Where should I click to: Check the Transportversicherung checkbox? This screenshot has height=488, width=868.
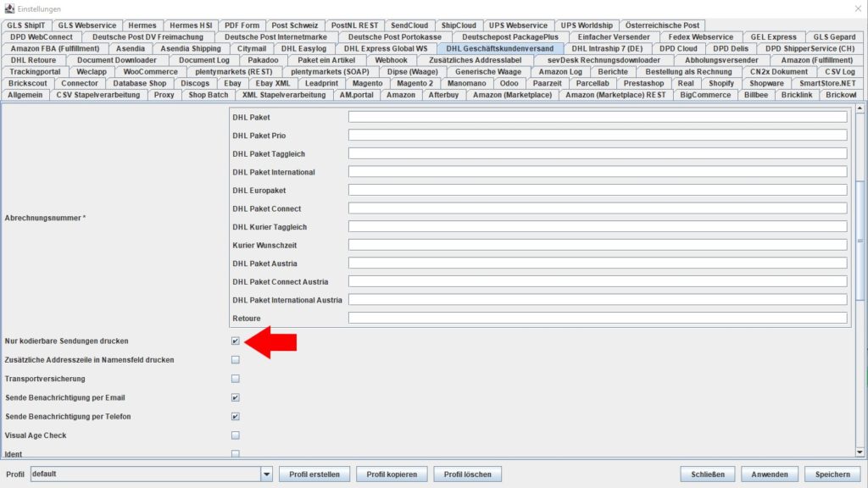click(236, 379)
